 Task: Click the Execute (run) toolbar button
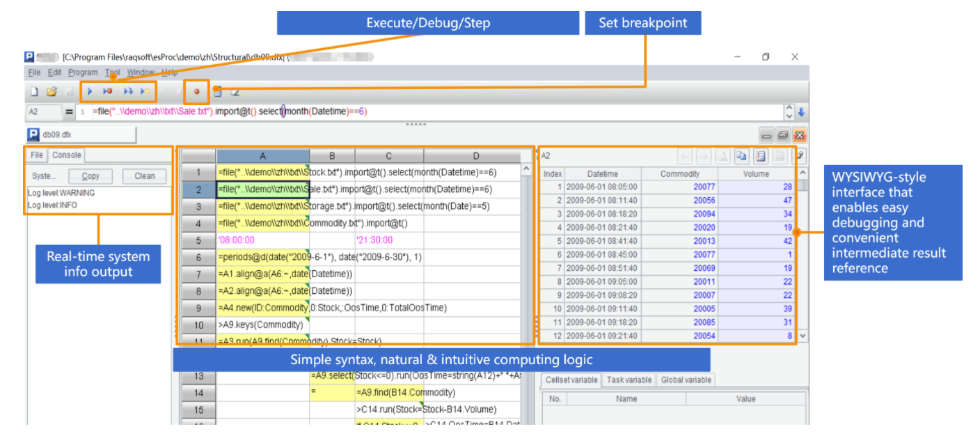tap(90, 91)
